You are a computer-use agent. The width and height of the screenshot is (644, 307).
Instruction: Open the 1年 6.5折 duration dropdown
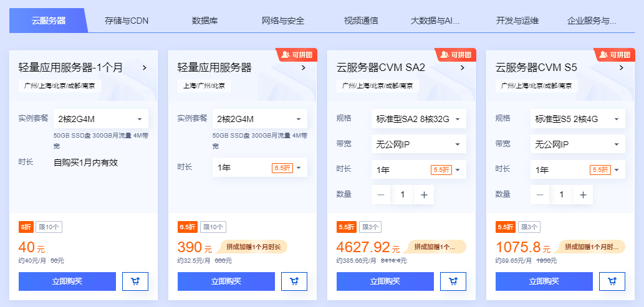click(259, 168)
